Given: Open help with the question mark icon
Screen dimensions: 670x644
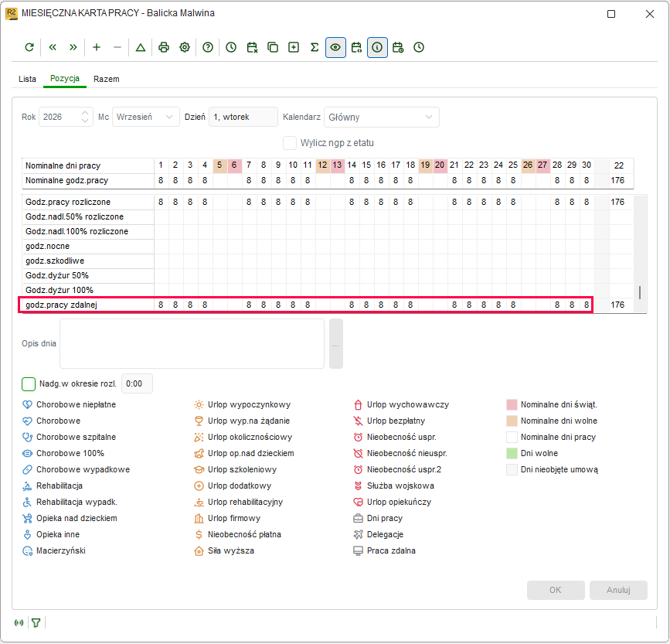Looking at the screenshot, I should (208, 47).
